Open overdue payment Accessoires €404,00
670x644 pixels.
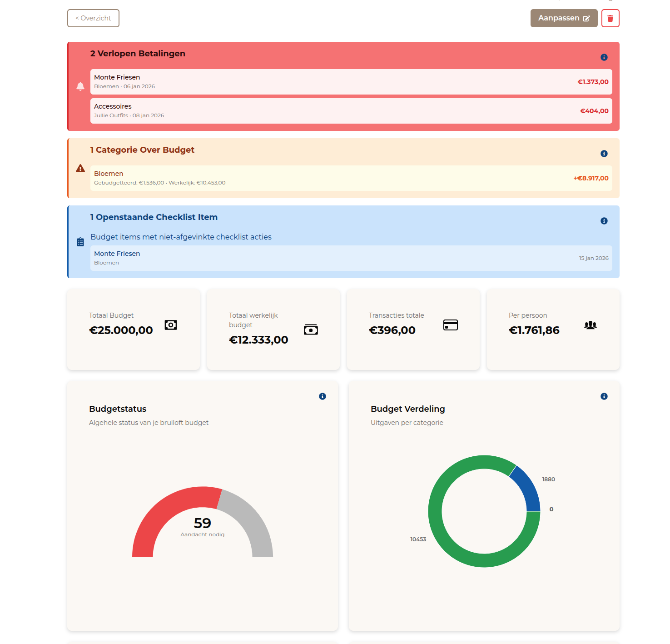(351, 111)
